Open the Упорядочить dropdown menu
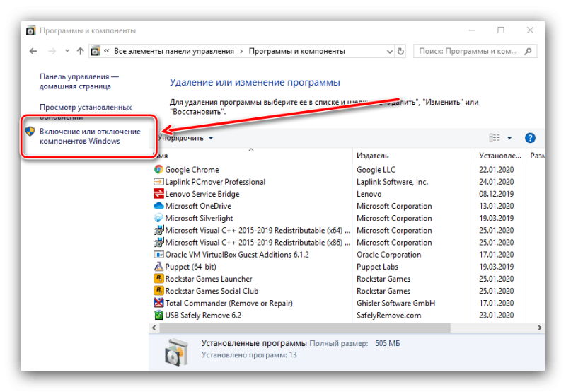 pyautogui.click(x=185, y=138)
